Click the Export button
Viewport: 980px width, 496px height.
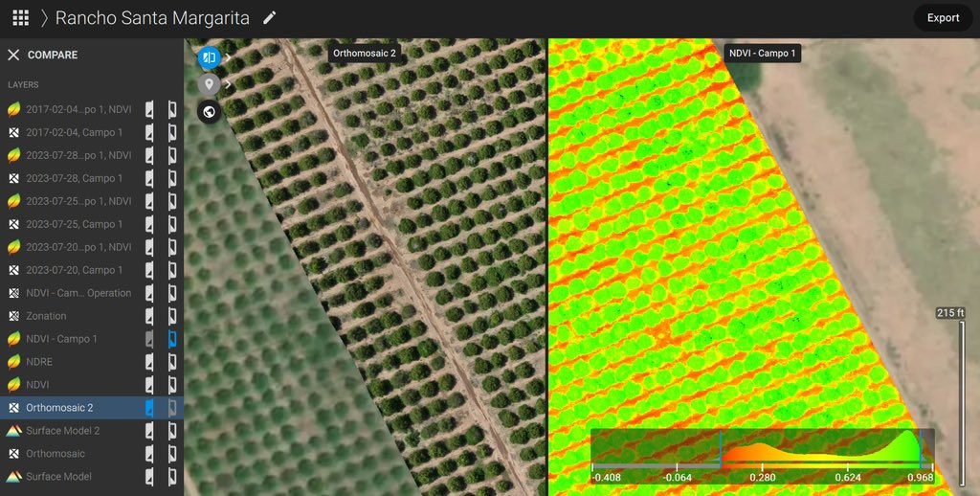tap(943, 18)
